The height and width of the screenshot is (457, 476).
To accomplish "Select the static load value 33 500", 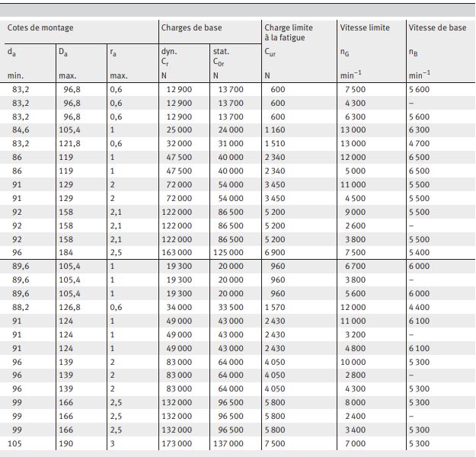I will tap(231, 307).
